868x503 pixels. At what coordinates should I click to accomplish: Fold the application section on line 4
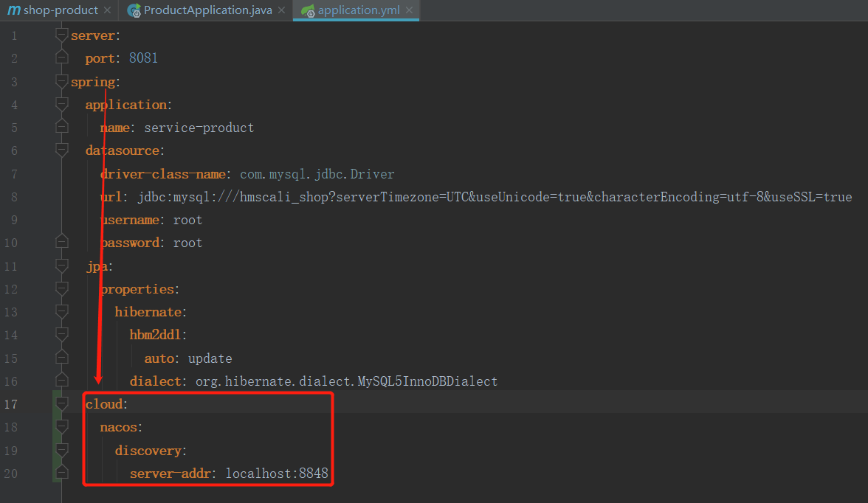pyautogui.click(x=61, y=105)
